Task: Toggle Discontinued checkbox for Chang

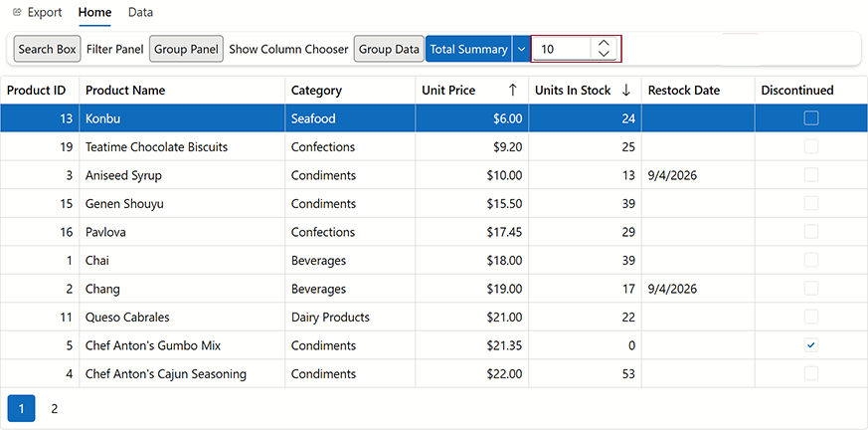Action: 811,289
